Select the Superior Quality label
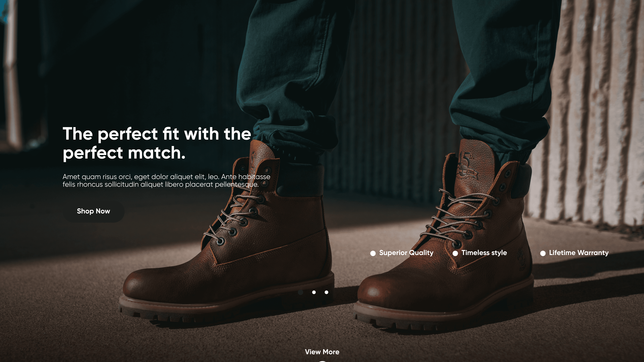Image resolution: width=644 pixels, height=362 pixels. pyautogui.click(x=406, y=253)
